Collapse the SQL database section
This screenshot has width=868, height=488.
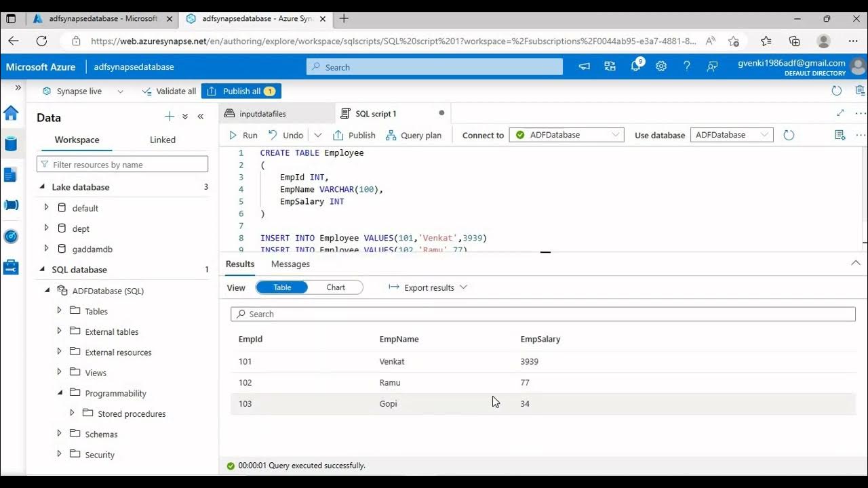coord(43,270)
